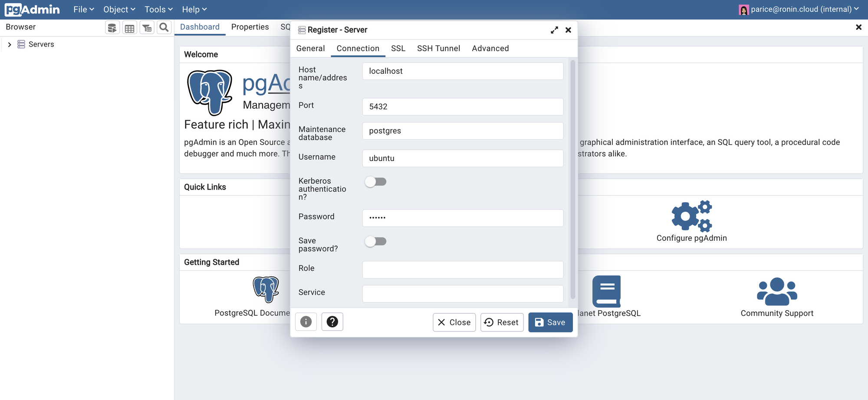Click the Community Support people icon
This screenshot has height=400, width=868.
tap(777, 291)
